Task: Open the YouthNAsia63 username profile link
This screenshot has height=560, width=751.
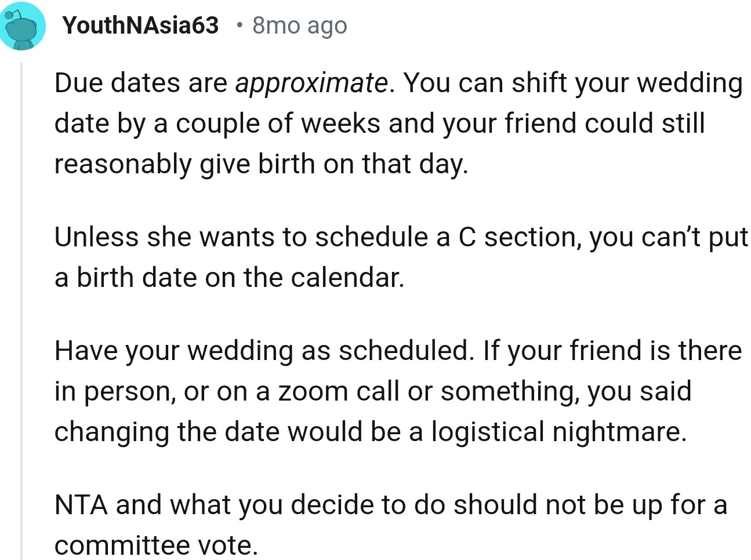Action: [140, 25]
